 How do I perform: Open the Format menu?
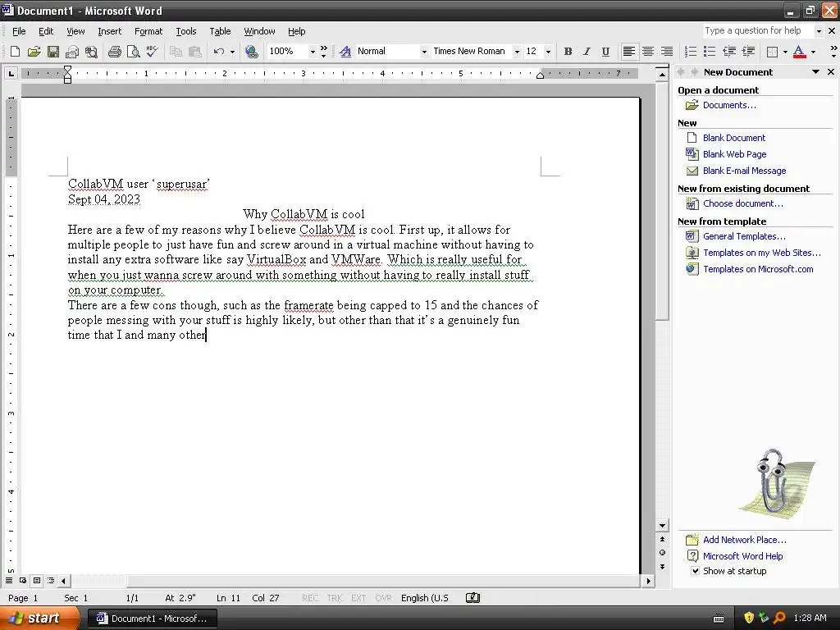pyautogui.click(x=148, y=31)
